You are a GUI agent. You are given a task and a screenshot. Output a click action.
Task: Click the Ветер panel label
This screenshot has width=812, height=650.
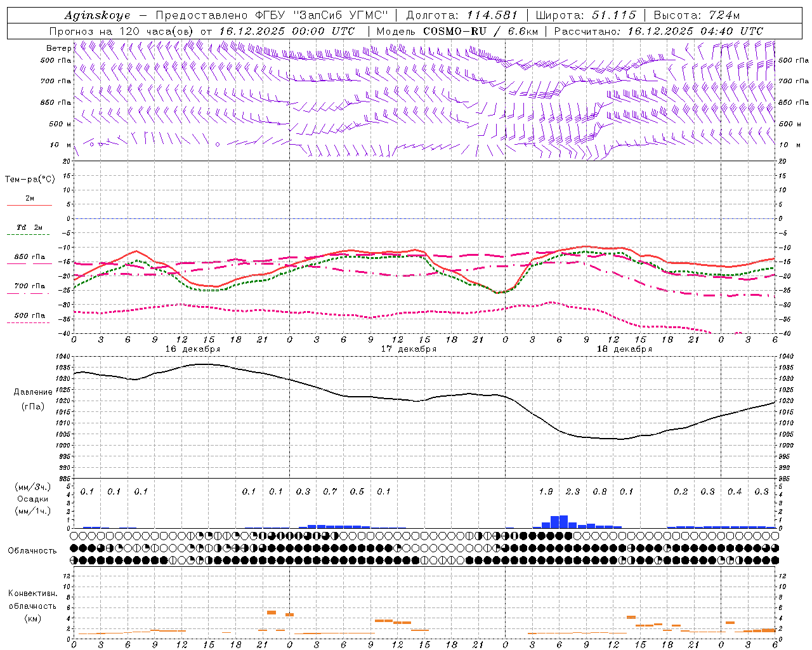(x=58, y=48)
